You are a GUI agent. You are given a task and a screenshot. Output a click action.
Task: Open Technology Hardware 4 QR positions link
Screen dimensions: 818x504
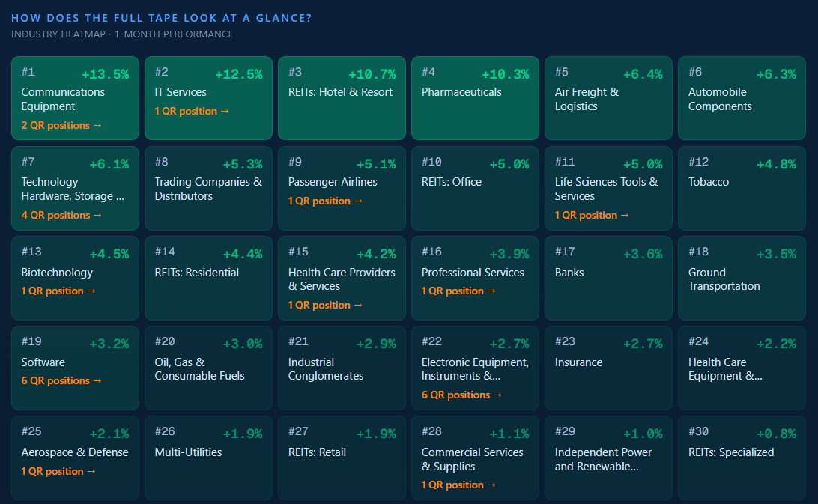coord(61,215)
